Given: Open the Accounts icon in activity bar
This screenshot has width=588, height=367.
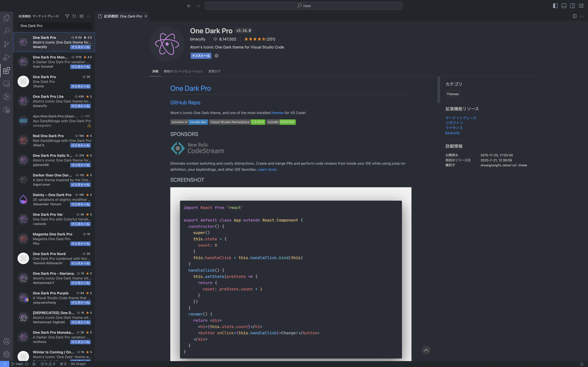Looking at the screenshot, I should point(7,341).
